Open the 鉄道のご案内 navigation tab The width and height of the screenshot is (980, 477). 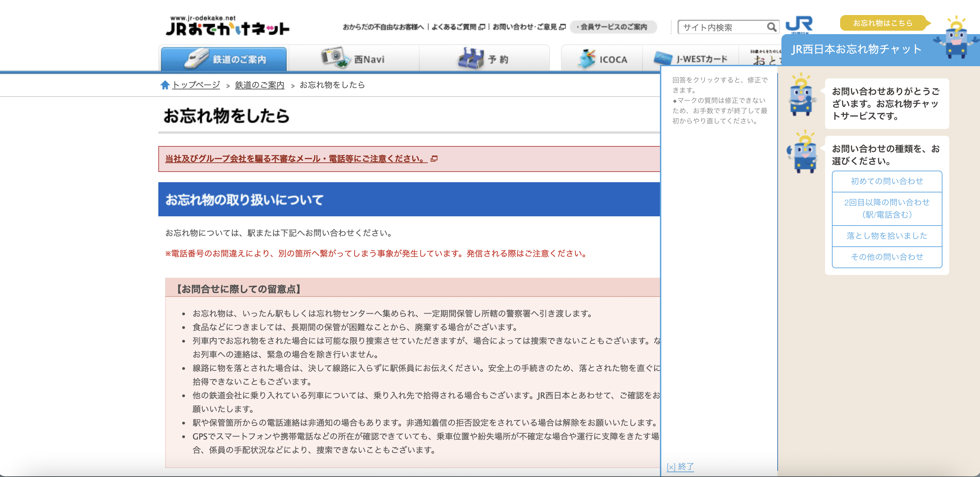click(x=224, y=59)
